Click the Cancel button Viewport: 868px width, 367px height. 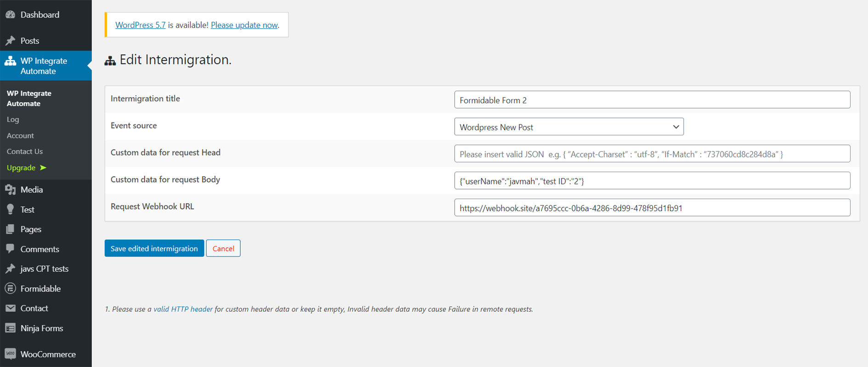pyautogui.click(x=223, y=248)
